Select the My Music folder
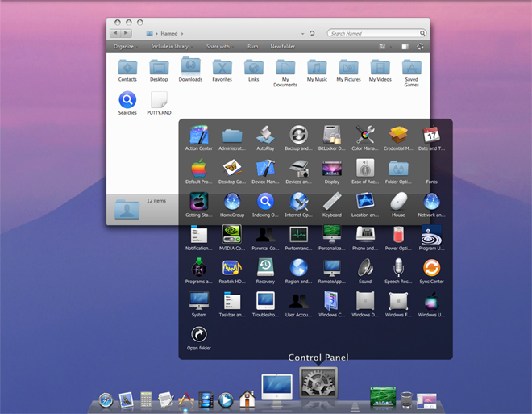 (x=317, y=70)
